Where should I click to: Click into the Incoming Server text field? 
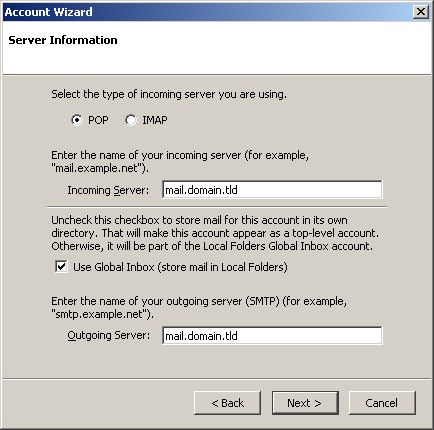click(x=272, y=190)
